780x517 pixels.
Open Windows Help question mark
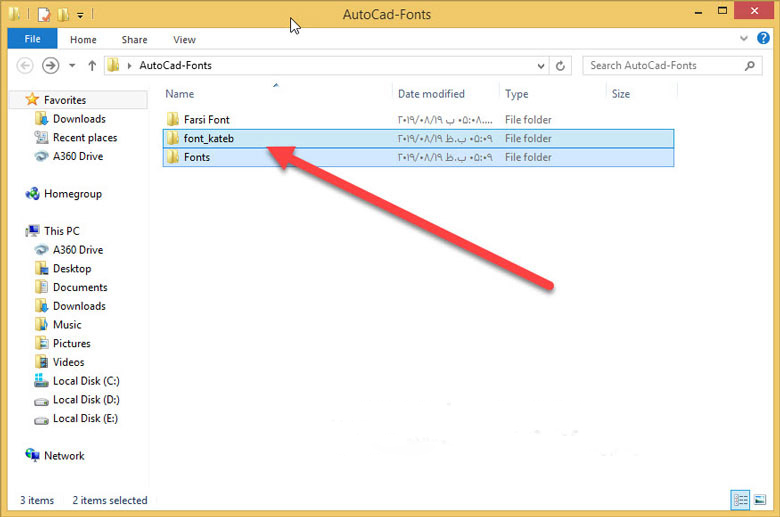click(x=763, y=38)
